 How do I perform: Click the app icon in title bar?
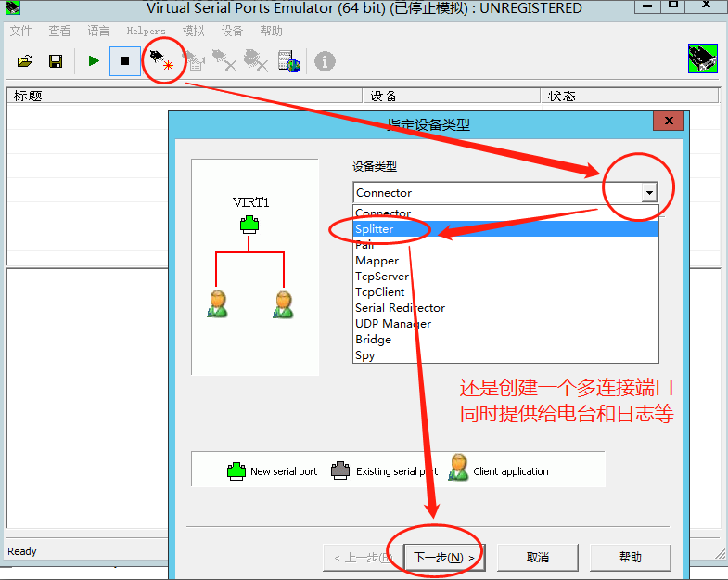(13, 7)
